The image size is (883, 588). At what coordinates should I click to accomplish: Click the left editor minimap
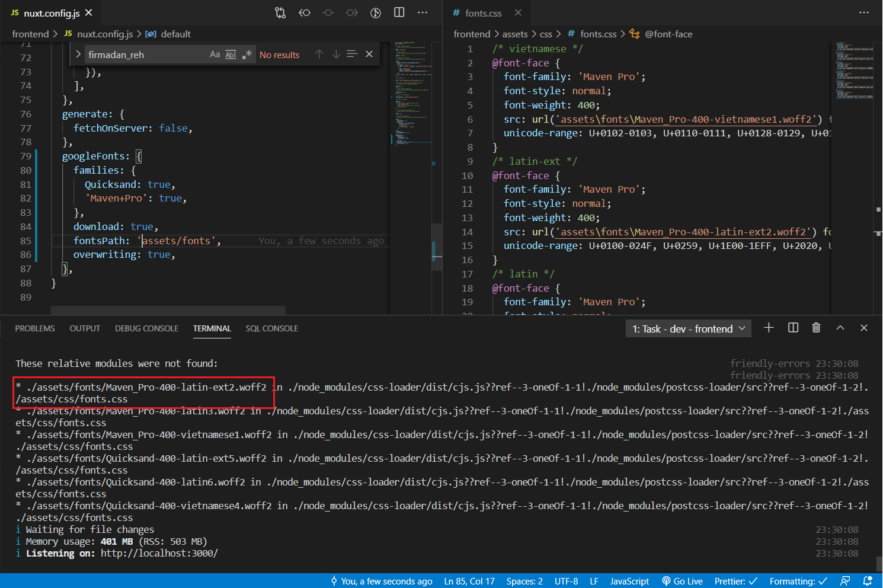coord(412,178)
